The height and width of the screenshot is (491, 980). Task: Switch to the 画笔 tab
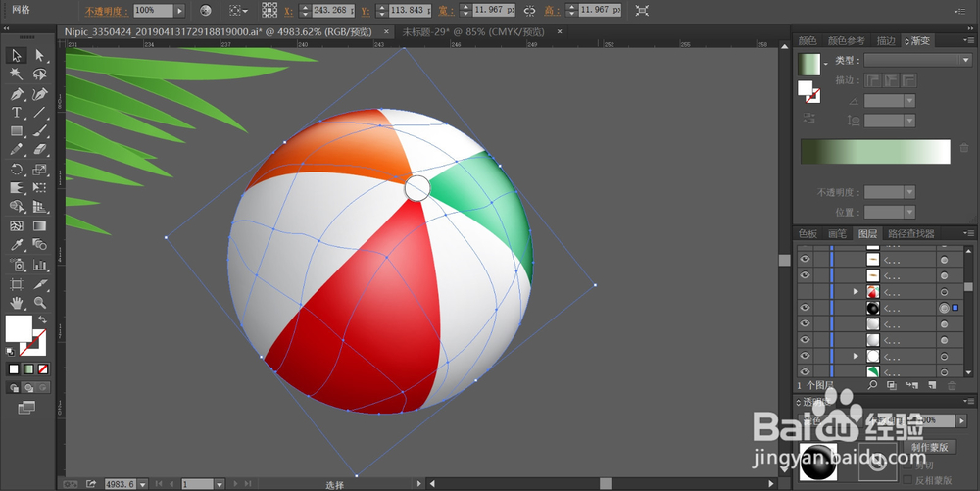837,233
